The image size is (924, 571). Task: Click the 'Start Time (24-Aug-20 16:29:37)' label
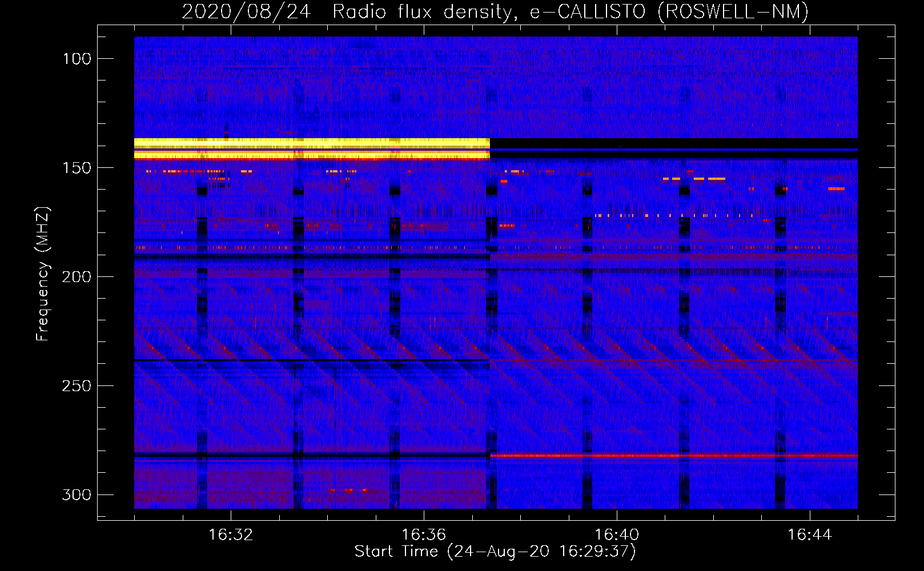click(x=495, y=552)
